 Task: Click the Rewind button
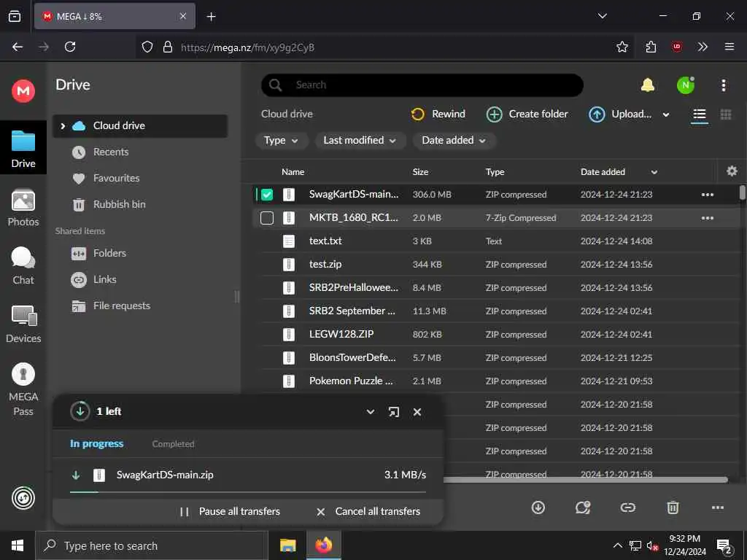(438, 114)
